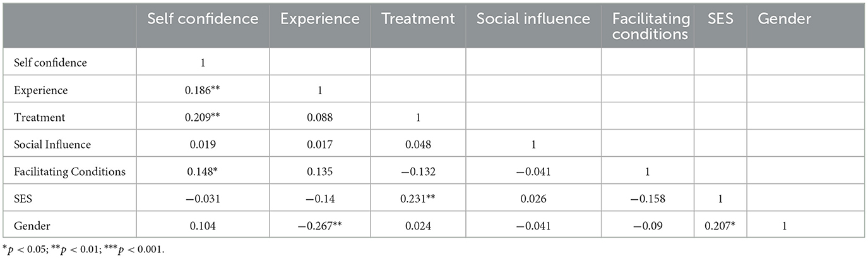Select the SES column header

pyautogui.click(x=720, y=19)
